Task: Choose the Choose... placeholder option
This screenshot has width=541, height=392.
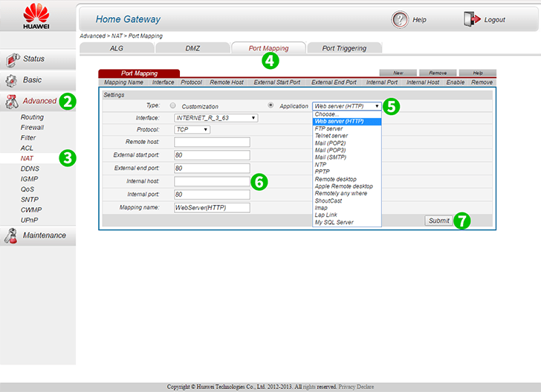Action: tap(347, 114)
